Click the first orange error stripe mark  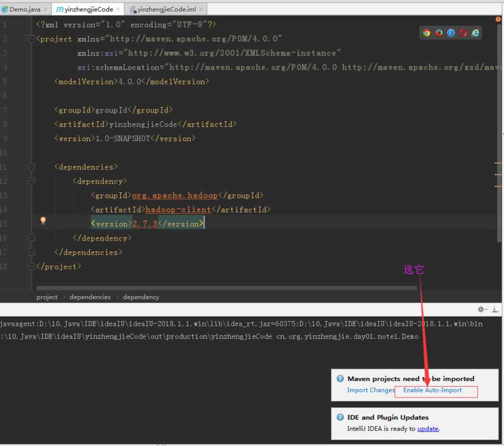click(498, 163)
